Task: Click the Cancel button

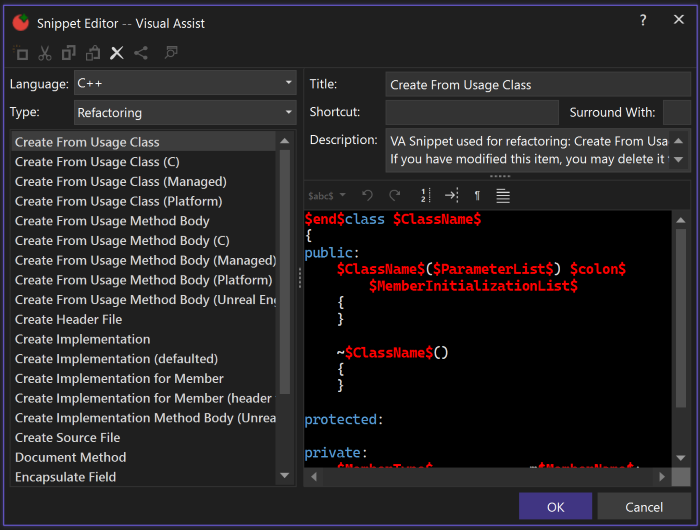Action: coord(644,507)
